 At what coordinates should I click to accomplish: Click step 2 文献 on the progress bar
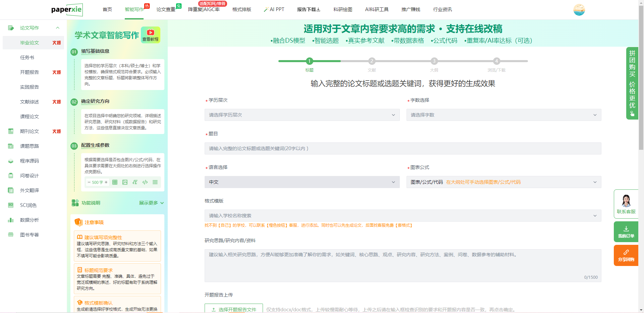372,61
